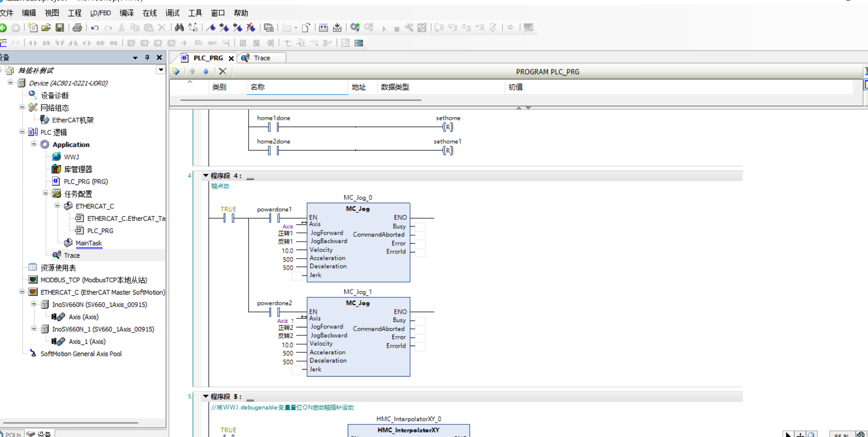868x437 pixels.
Task: Open the LD/FBD menu
Action: click(101, 13)
